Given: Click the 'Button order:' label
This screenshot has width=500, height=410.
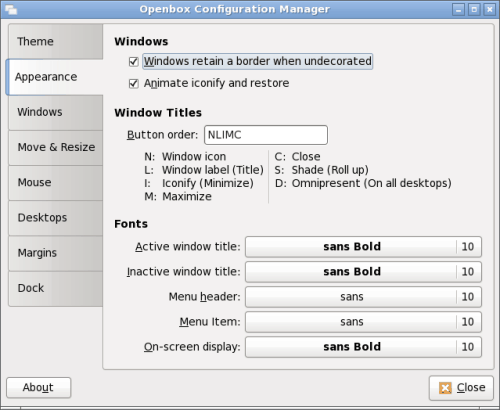Looking at the screenshot, I should [162, 135].
